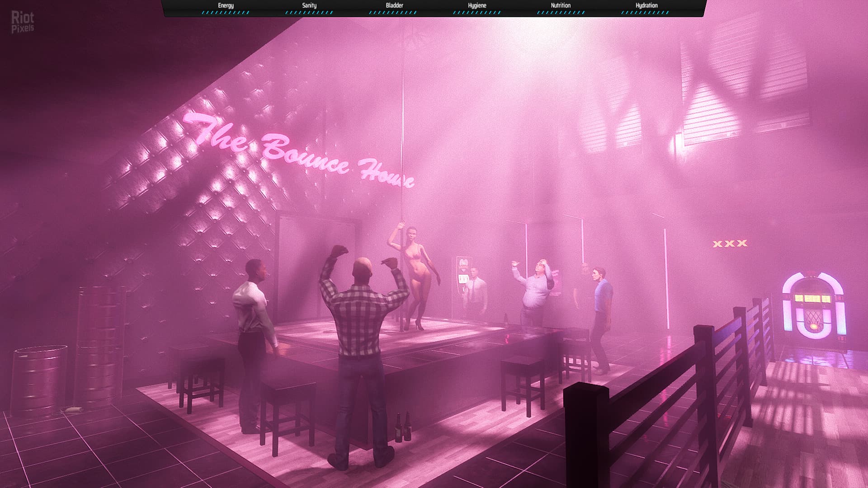
Task: Click the Bladder stat label
Action: click(x=394, y=5)
